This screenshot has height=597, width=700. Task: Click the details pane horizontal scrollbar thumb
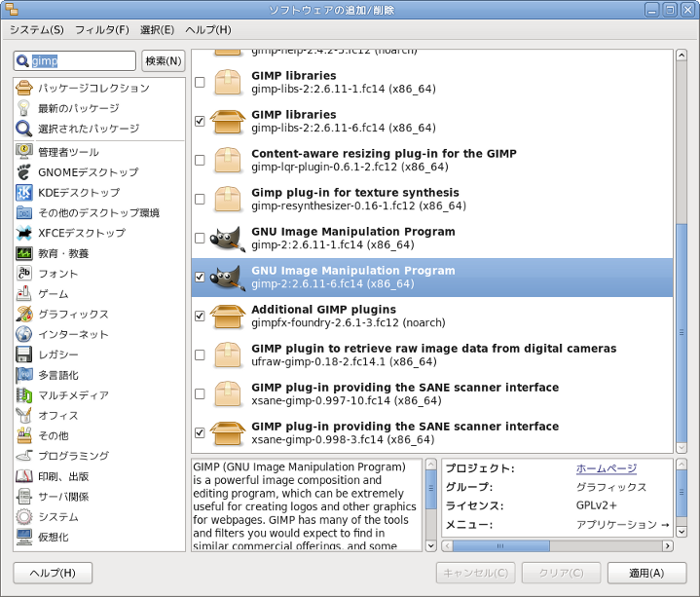pos(500,545)
